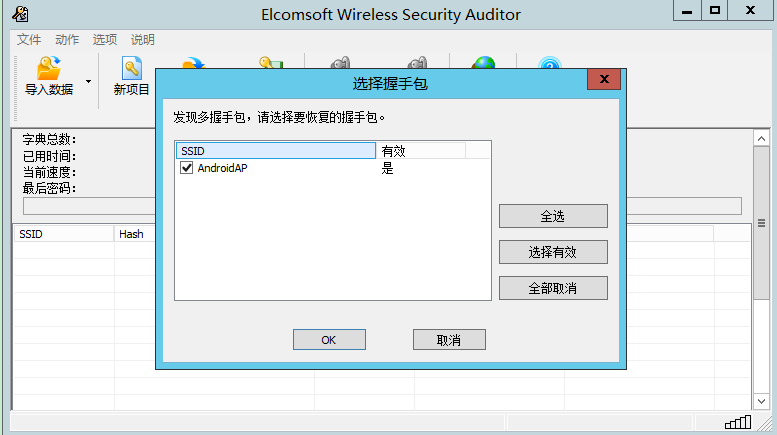Open the 动作 menu
This screenshot has height=435, width=777.
67,40
